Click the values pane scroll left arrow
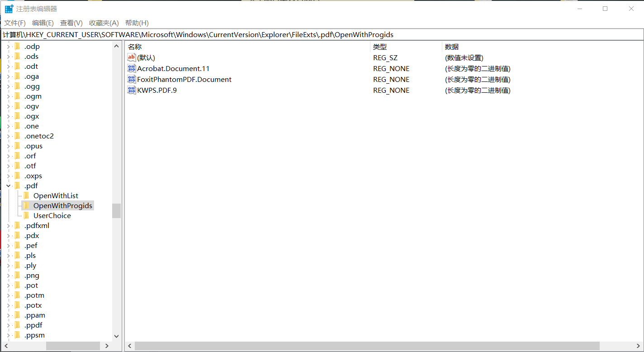This screenshot has height=352, width=644. pos(130,346)
